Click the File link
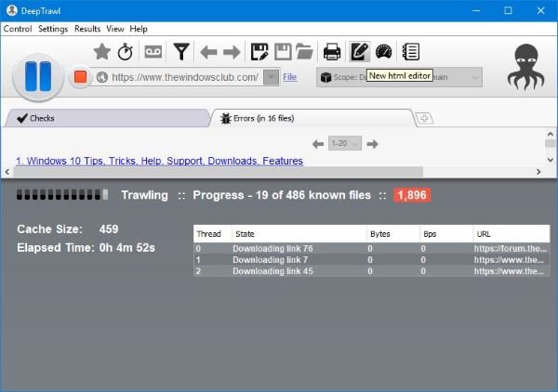Image resolution: width=558 pixels, height=392 pixels. (x=289, y=77)
